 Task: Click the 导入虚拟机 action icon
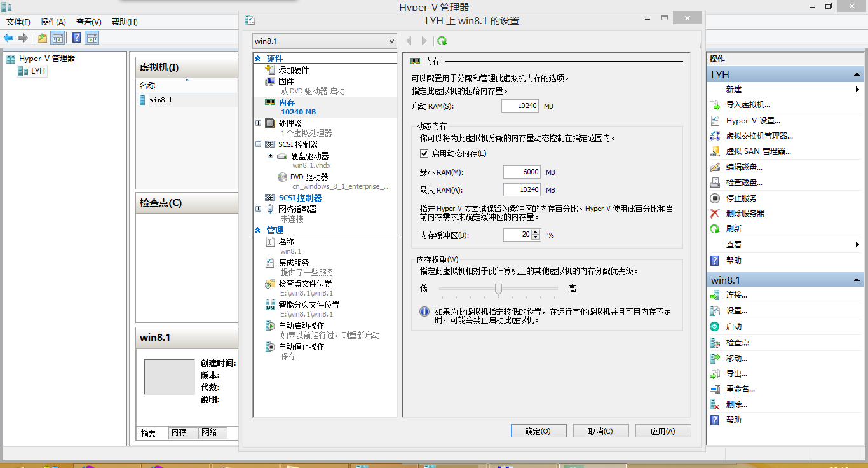[715, 105]
